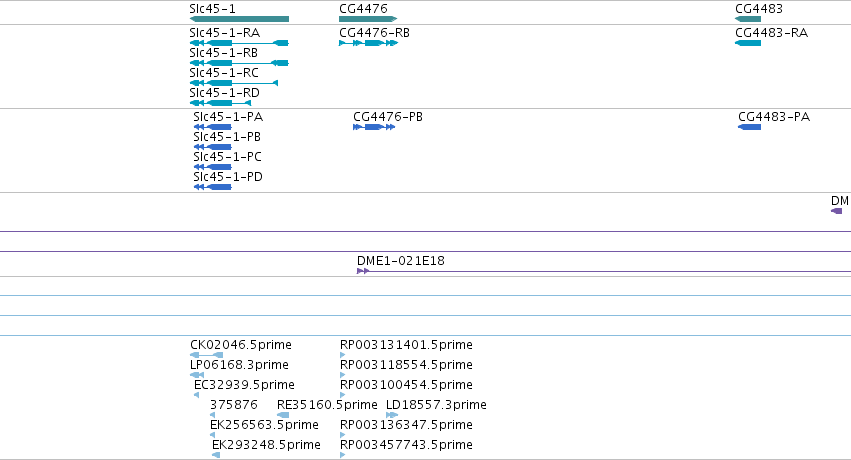The width and height of the screenshot is (851, 460).
Task: Click the Slc45-1-PC protein glyph
Action: (x=213, y=167)
